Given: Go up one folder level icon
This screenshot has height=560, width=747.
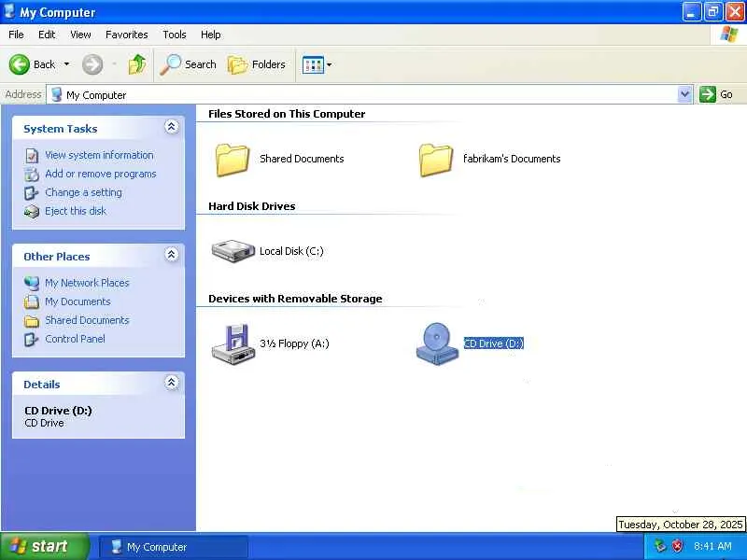Looking at the screenshot, I should point(137,64).
